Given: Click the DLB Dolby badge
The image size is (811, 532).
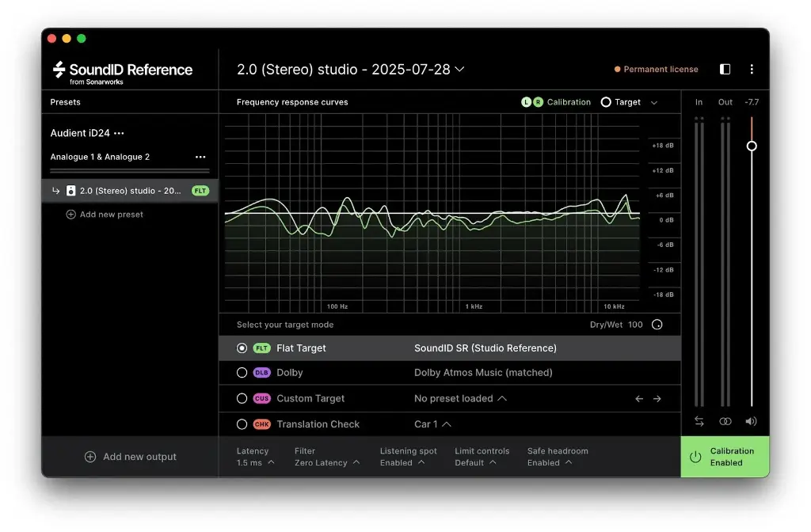Looking at the screenshot, I should [x=261, y=373].
